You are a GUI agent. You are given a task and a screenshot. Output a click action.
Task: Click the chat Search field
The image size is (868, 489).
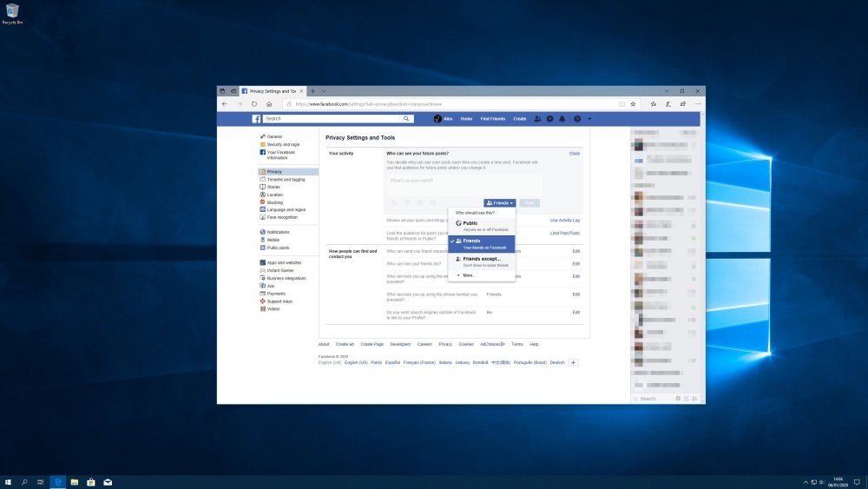pos(656,399)
